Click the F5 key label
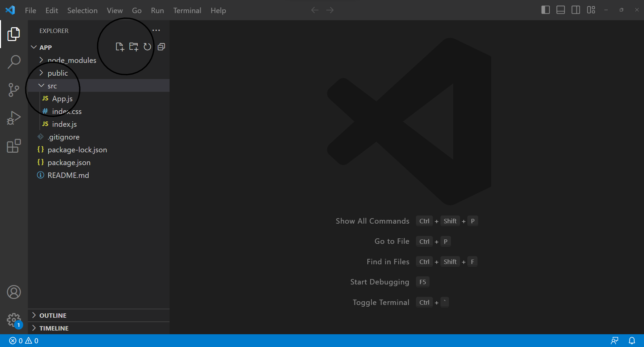644x347 pixels. tap(422, 282)
